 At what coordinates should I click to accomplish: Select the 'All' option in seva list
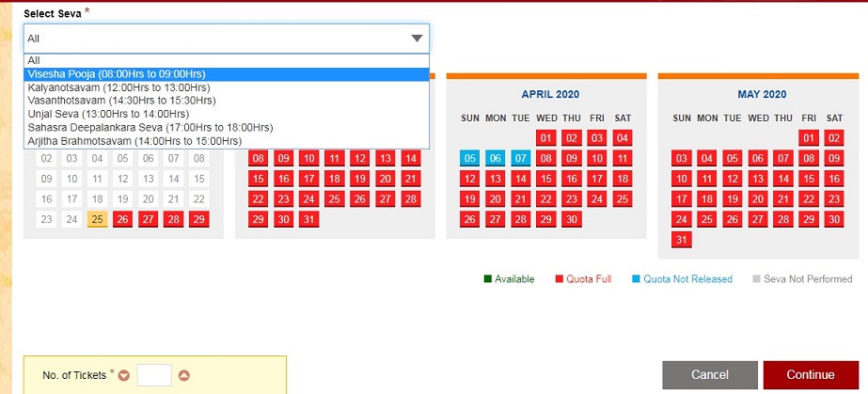[34, 60]
